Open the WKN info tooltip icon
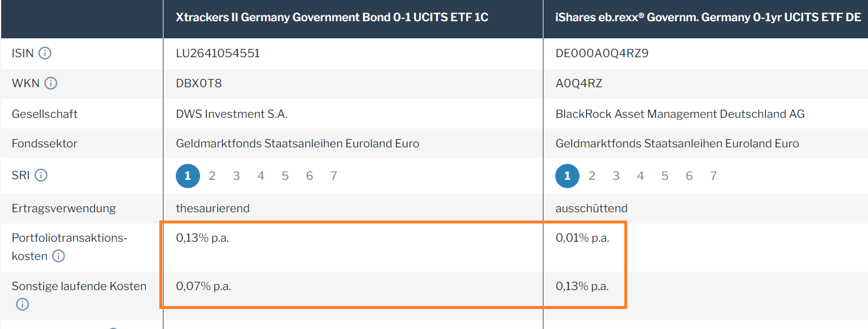 51,83
